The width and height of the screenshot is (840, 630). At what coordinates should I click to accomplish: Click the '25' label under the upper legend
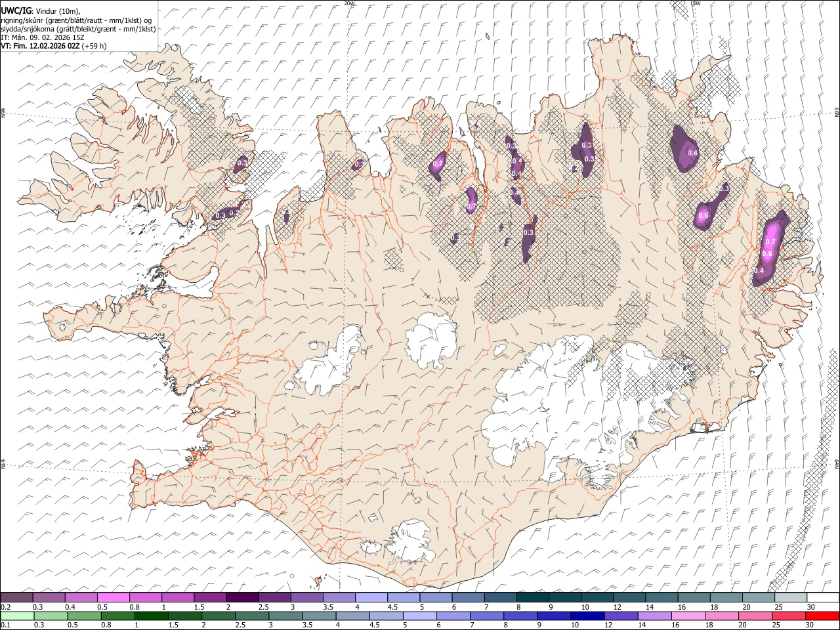[x=778, y=607]
